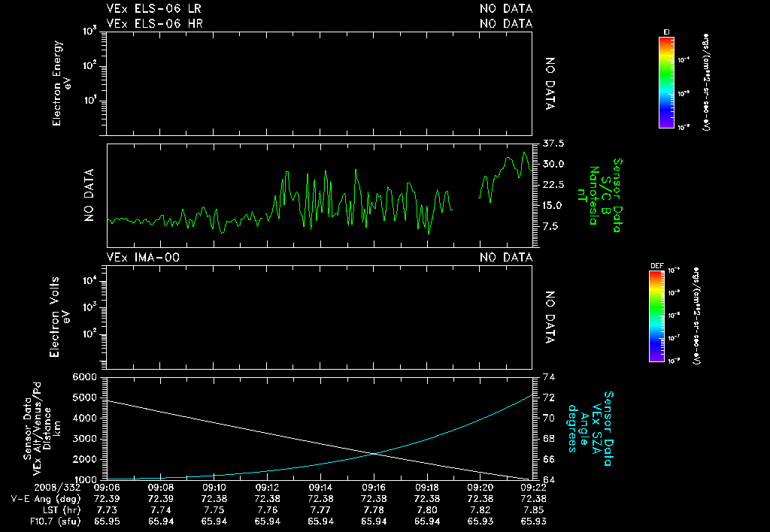The height and width of the screenshot is (532, 770).
Task: Click the 09:12 time tick label
Action: pos(267,488)
